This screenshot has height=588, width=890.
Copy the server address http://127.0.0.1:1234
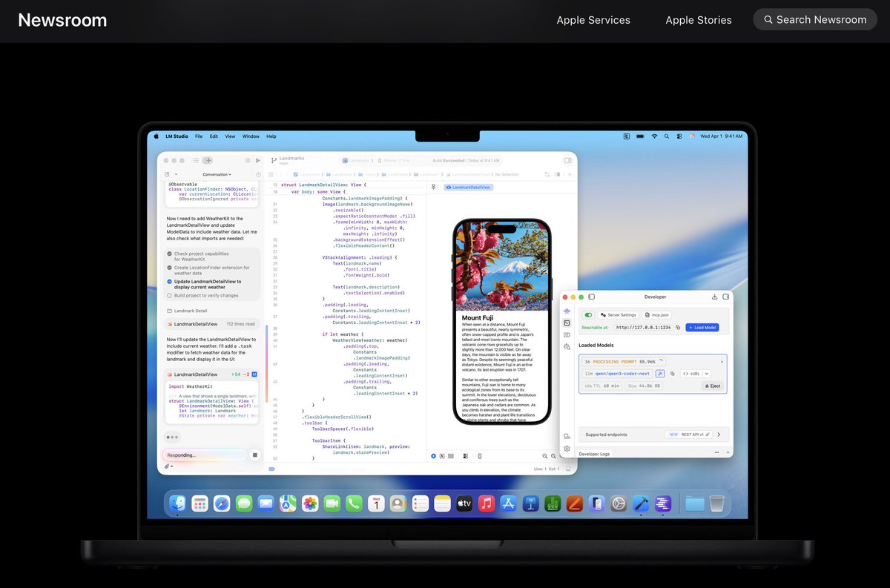coord(678,328)
